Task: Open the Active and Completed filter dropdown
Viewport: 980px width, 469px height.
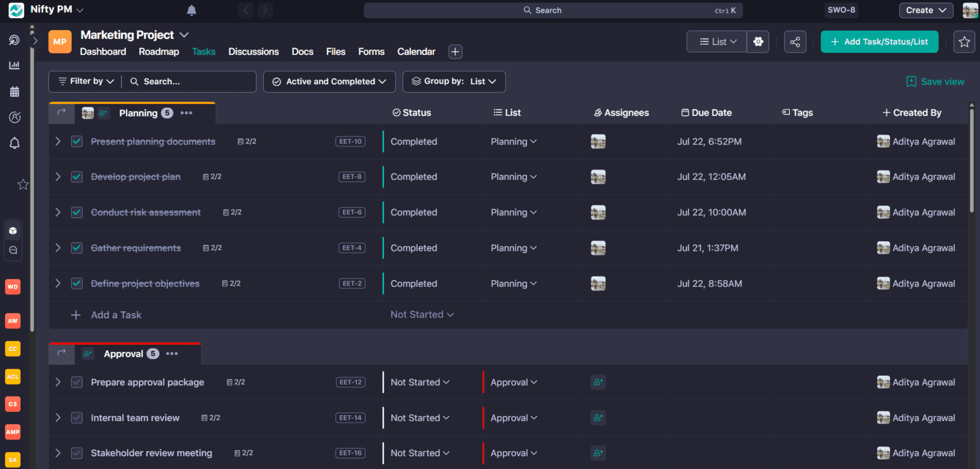Action: point(329,81)
